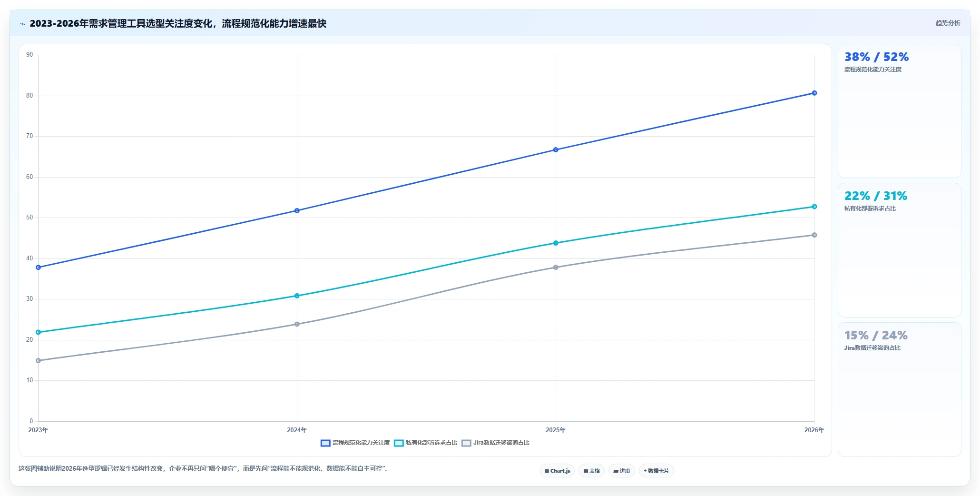Click the Jira数据迁移咨询占比 card caption
980x496 pixels.
click(872, 348)
